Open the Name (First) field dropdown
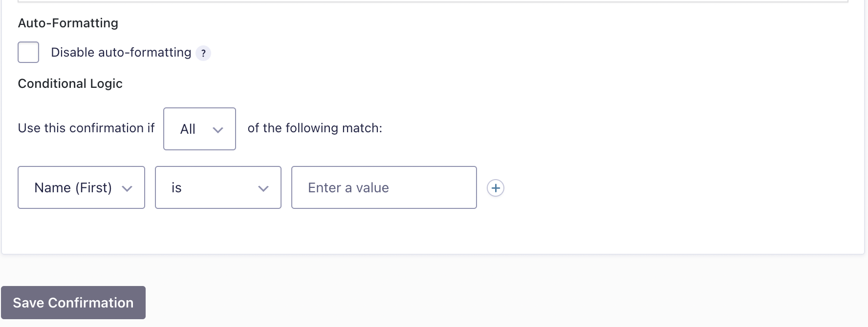 [81, 187]
